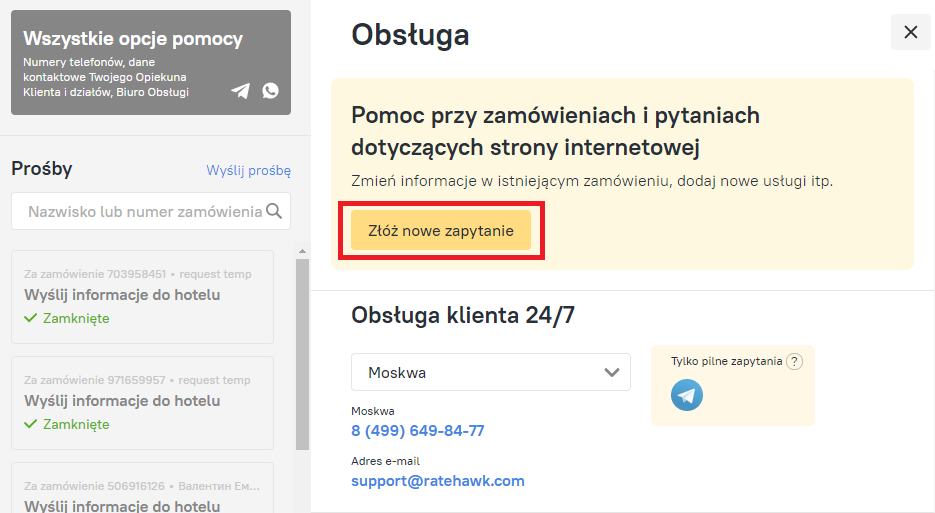The image size is (935, 513).
Task: Click the requests list scrollbar
Action: (302, 350)
